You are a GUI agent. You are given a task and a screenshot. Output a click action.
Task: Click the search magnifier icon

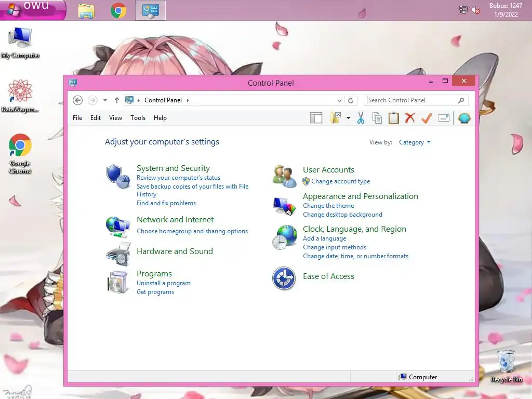(461, 100)
